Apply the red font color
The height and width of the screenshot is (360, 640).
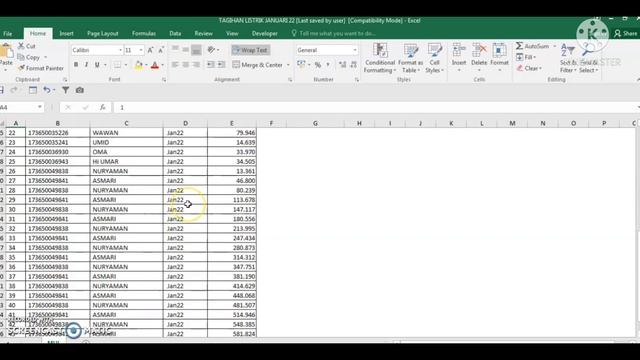[x=155, y=65]
